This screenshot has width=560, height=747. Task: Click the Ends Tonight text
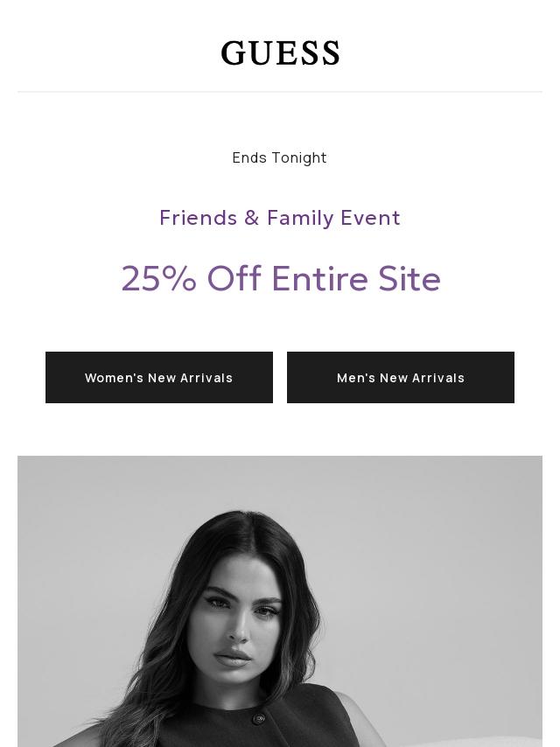click(x=279, y=157)
